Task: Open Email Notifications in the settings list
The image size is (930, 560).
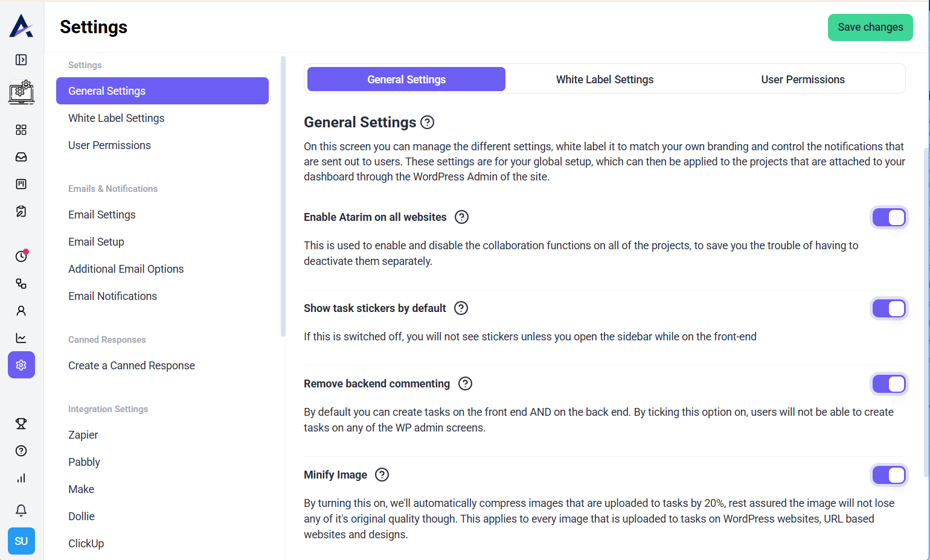Action: click(112, 296)
